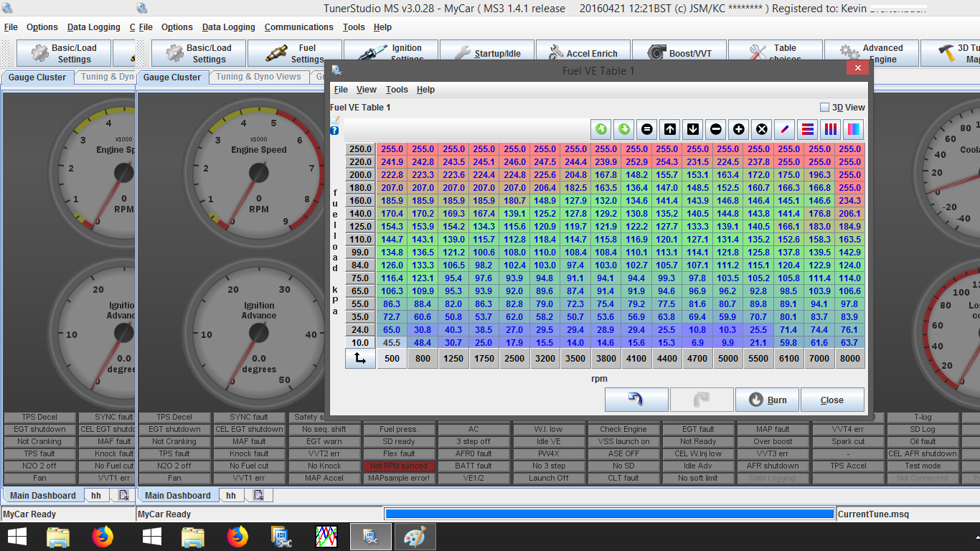Open Startup/Idle settings from the toolbar
Screen dimensions: 980x551
(x=486, y=52)
